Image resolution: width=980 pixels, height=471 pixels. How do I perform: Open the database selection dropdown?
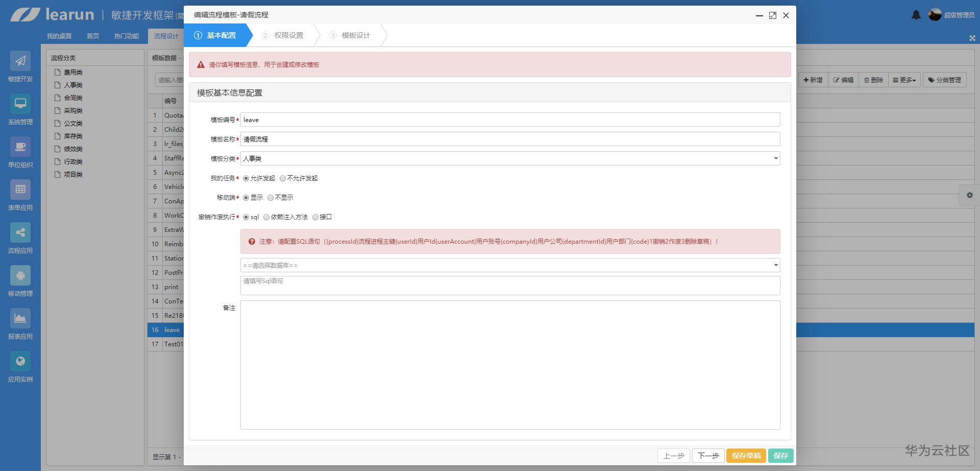pyautogui.click(x=776, y=265)
